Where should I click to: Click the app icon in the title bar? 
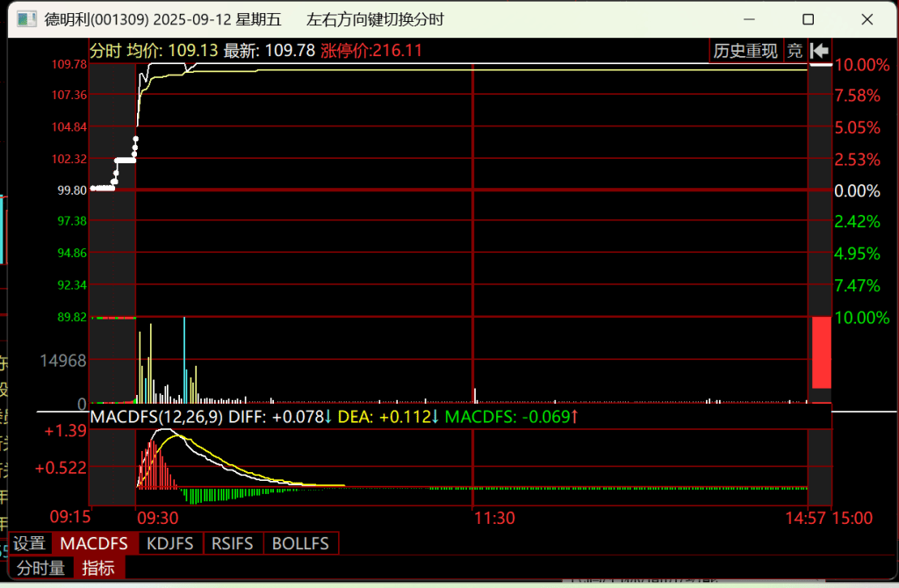tap(27, 19)
